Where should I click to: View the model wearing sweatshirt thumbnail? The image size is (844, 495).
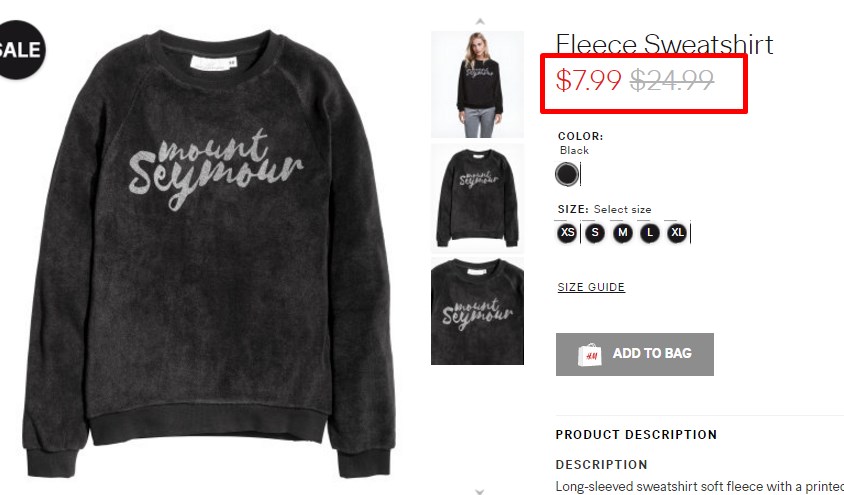pyautogui.click(x=477, y=84)
